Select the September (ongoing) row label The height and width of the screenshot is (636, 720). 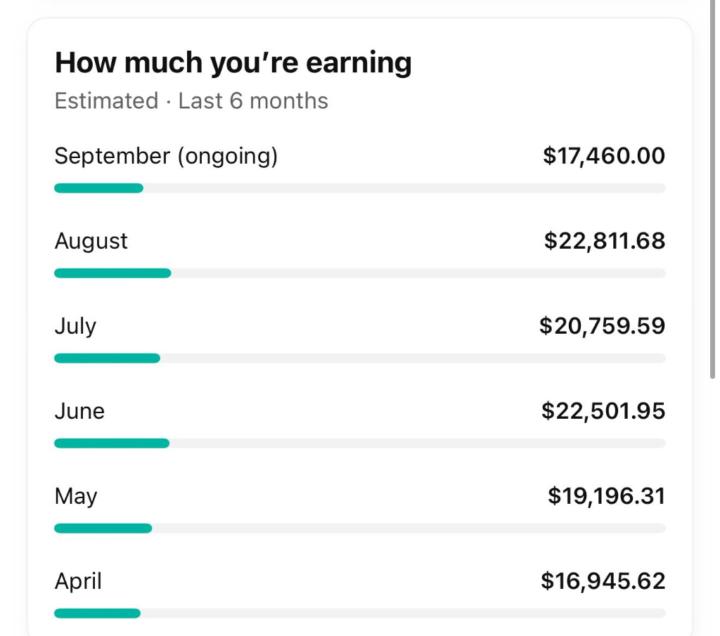(166, 156)
